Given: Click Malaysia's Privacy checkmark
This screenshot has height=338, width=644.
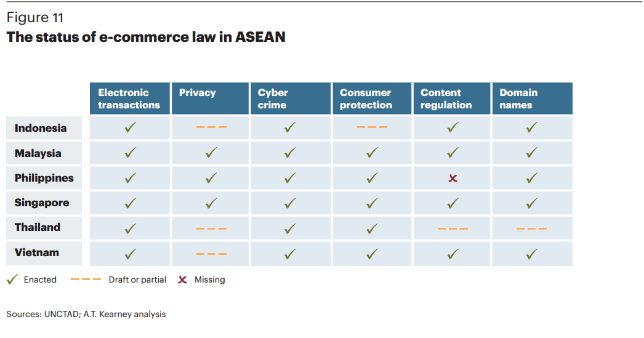Looking at the screenshot, I should 211,153.
